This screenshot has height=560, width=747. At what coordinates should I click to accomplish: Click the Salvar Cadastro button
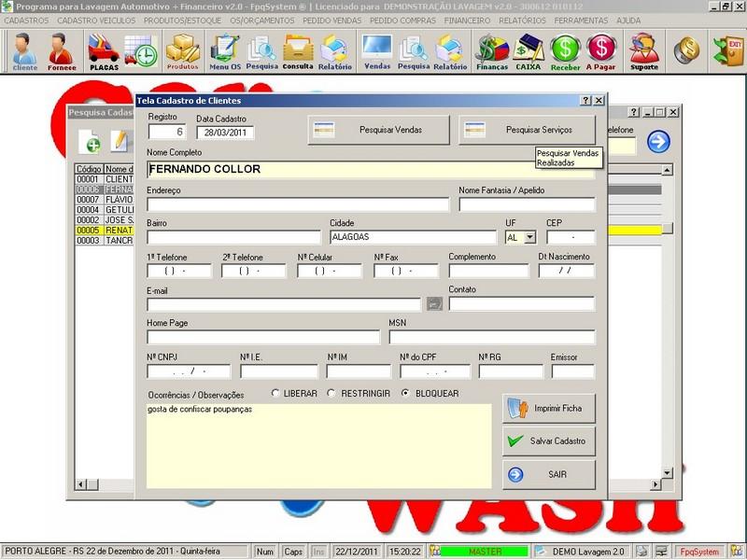click(x=549, y=441)
